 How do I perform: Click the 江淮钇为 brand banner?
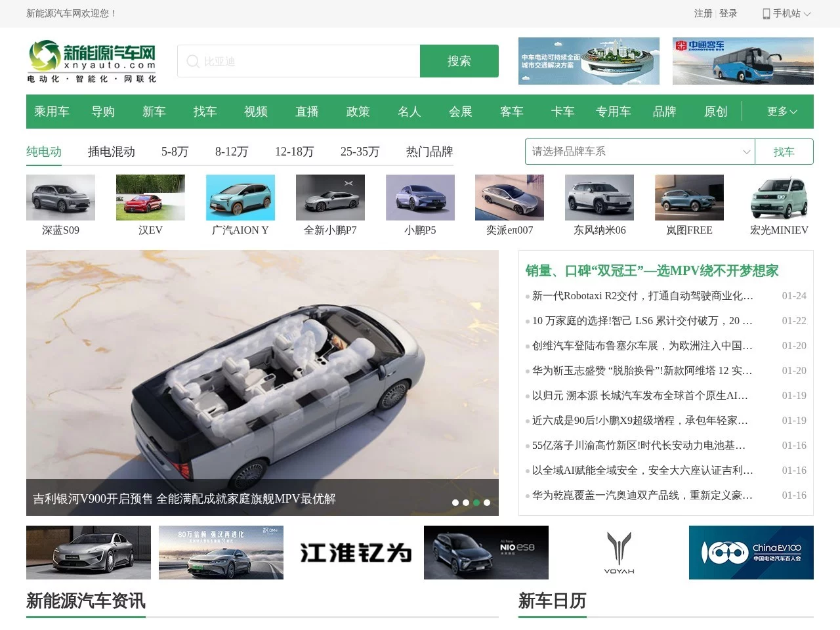point(354,552)
